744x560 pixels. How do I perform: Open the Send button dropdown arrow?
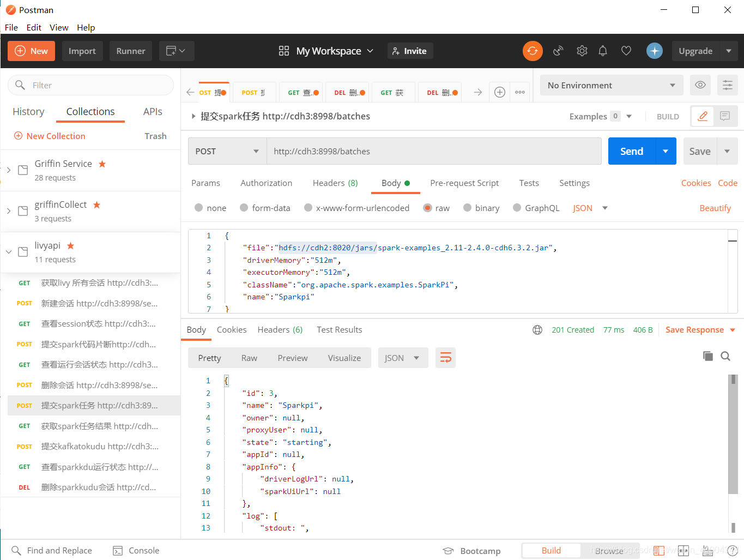point(666,151)
